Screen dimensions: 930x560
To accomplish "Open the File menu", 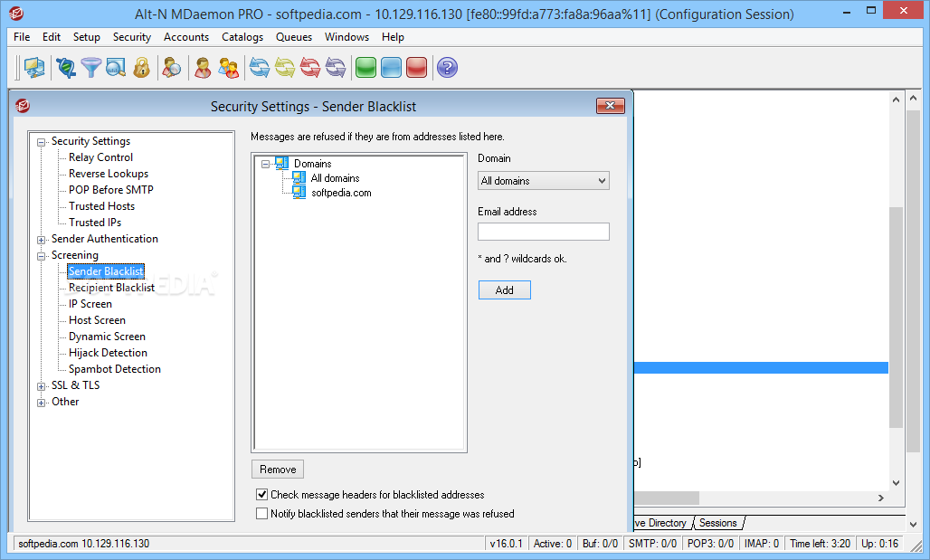I will click(x=22, y=37).
